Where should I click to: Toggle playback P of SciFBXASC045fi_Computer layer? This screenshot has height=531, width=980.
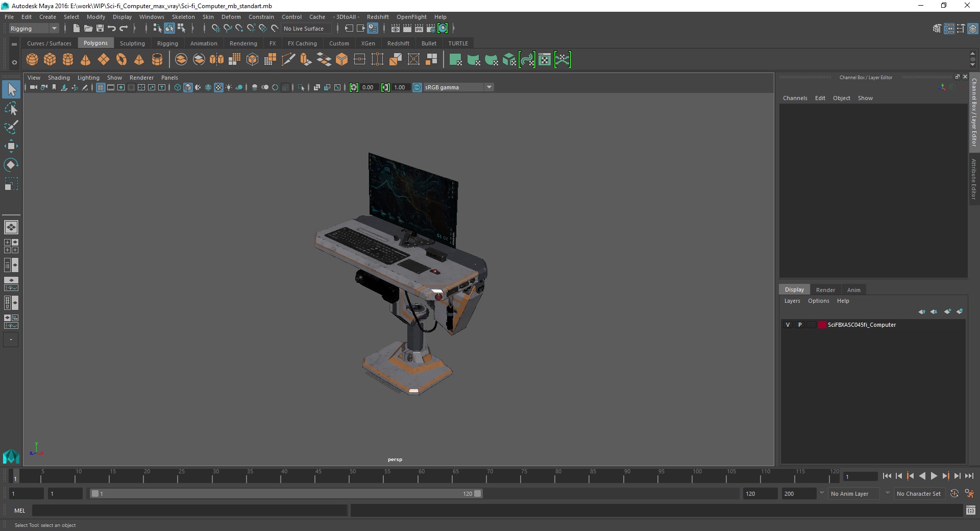click(800, 325)
